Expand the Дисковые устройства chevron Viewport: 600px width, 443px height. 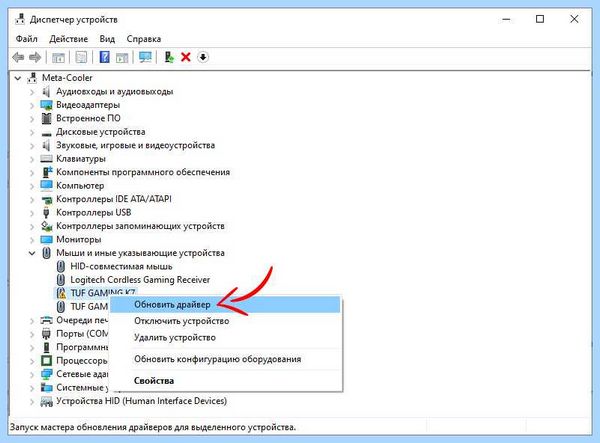(32, 132)
